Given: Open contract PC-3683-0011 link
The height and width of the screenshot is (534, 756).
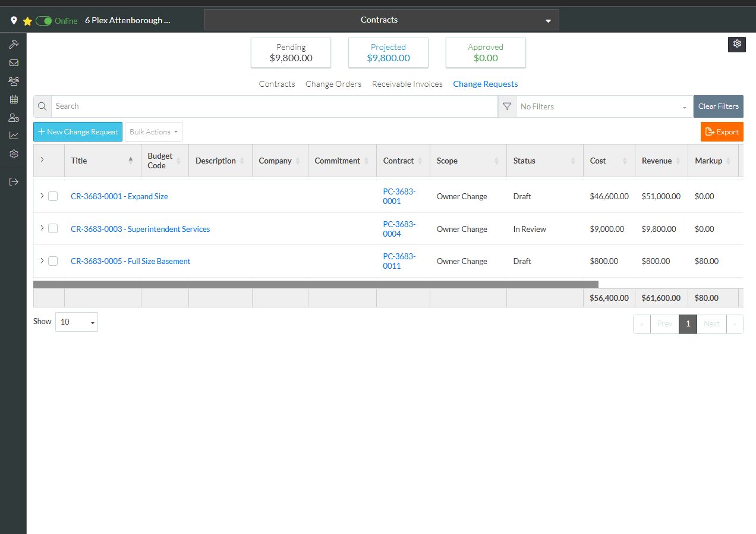Looking at the screenshot, I should (399, 261).
